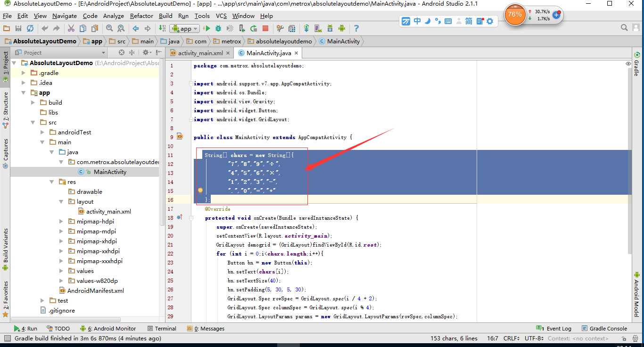Open the Event Log
Image resolution: width=644 pixels, height=347 pixels.
click(x=554, y=329)
